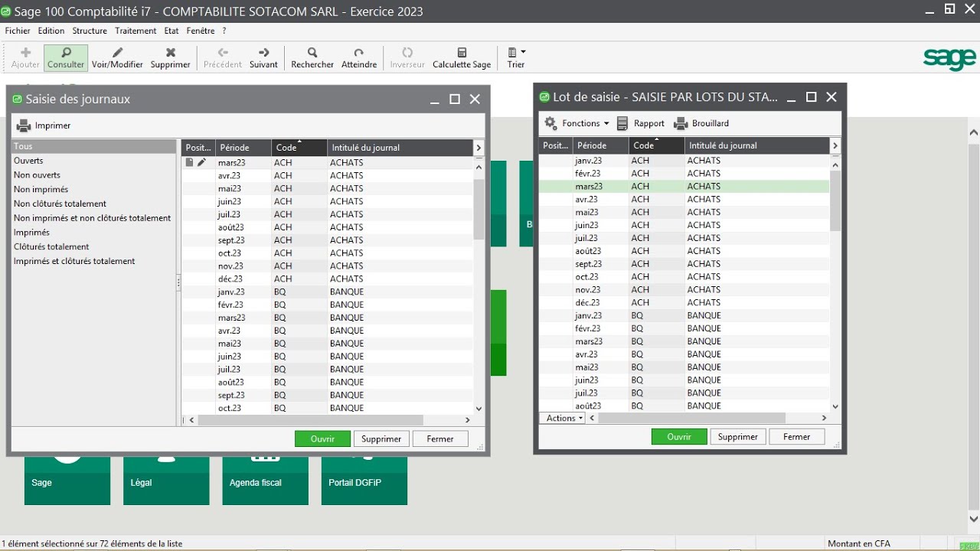Select févr.23 BQ row in Lot de saisie
Screen dimensions: 980x551
pyautogui.click(x=684, y=328)
